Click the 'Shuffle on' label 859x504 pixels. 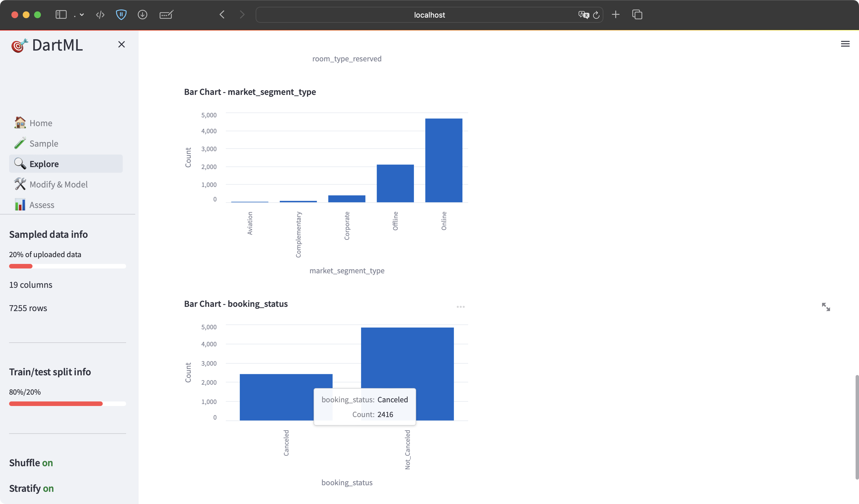tap(31, 463)
